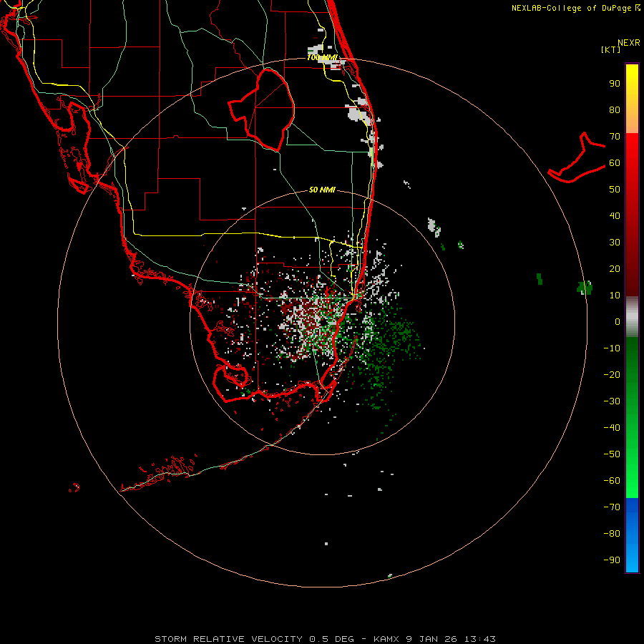This screenshot has width=644, height=644.
Task: Click the 70 value on the velocity scale
Action: coord(615,137)
